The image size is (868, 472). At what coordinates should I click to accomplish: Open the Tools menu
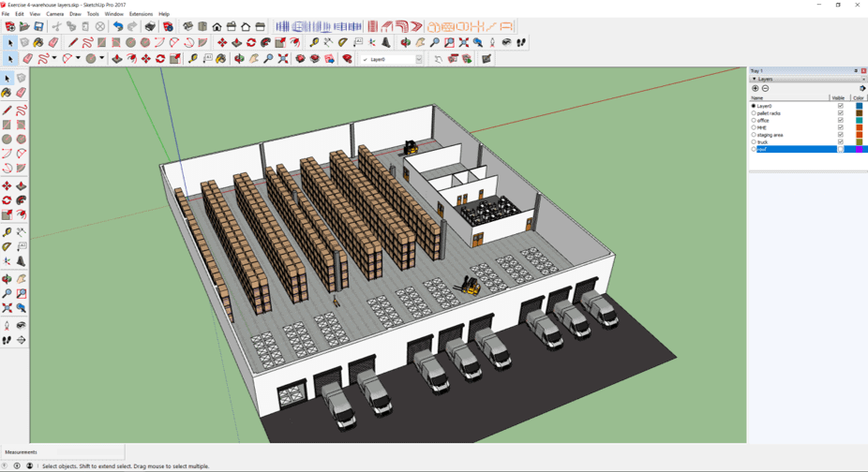(x=93, y=14)
